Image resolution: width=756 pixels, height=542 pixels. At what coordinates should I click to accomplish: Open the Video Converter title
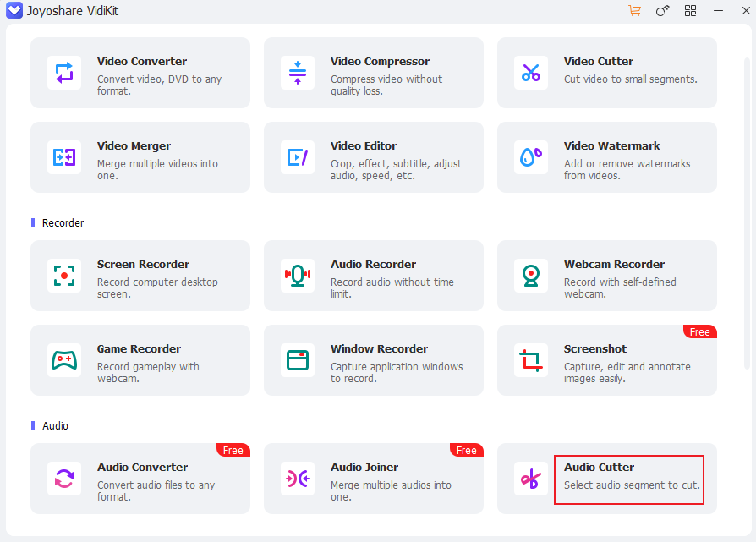pyautogui.click(x=142, y=61)
